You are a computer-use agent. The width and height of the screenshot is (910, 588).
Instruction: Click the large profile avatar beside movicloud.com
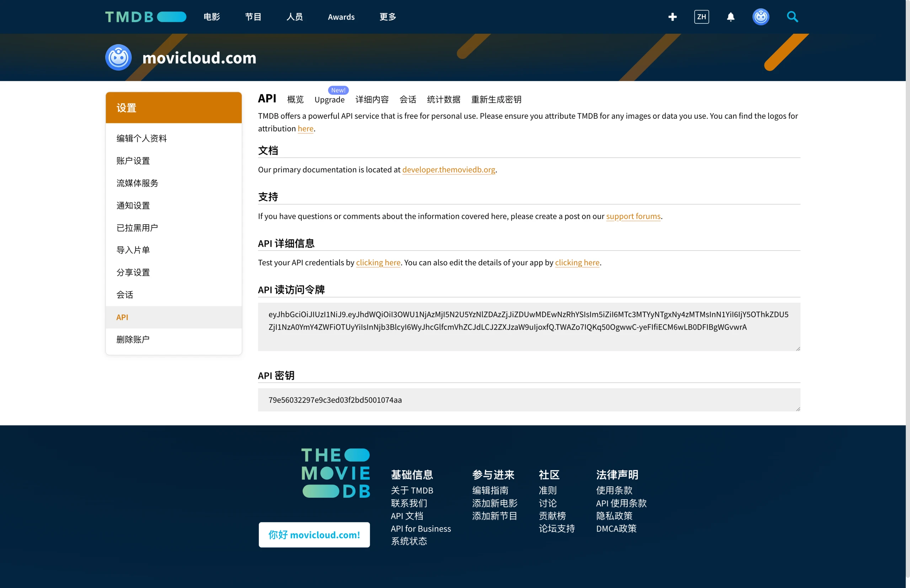(x=118, y=57)
